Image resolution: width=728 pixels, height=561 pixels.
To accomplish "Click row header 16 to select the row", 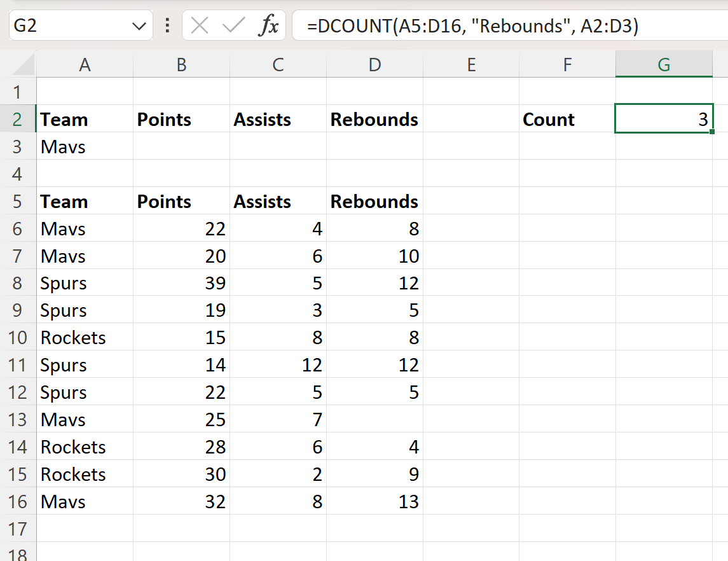I will [x=17, y=501].
